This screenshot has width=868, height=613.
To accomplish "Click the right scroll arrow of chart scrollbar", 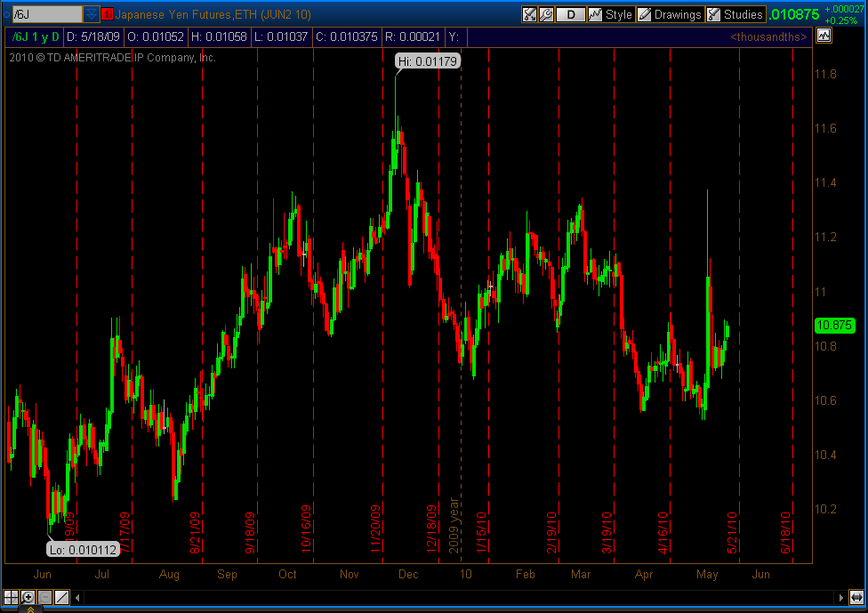I will coord(841,598).
